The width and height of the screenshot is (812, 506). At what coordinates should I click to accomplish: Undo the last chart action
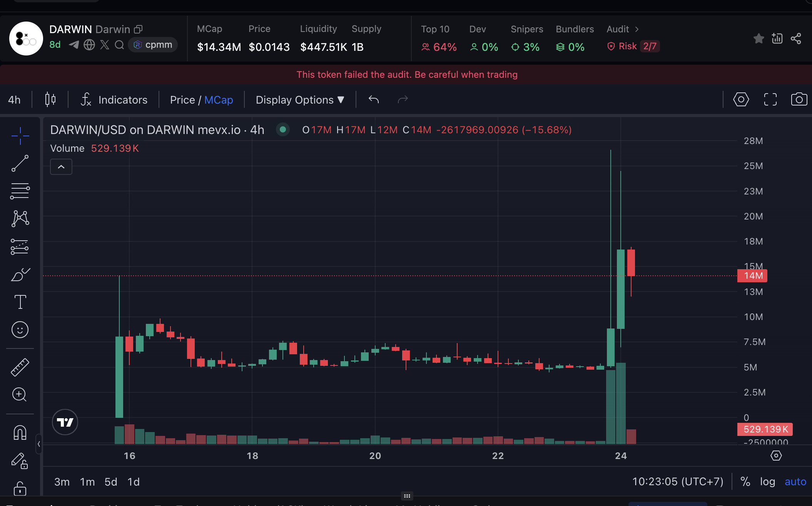pyautogui.click(x=374, y=100)
